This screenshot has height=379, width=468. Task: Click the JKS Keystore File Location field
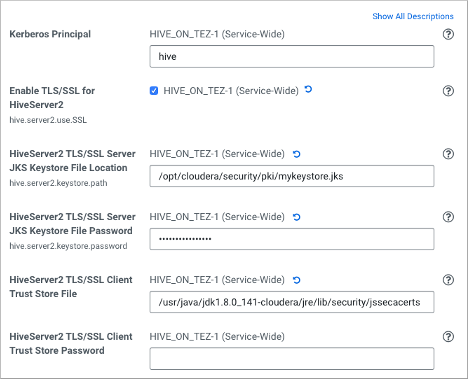click(x=292, y=176)
